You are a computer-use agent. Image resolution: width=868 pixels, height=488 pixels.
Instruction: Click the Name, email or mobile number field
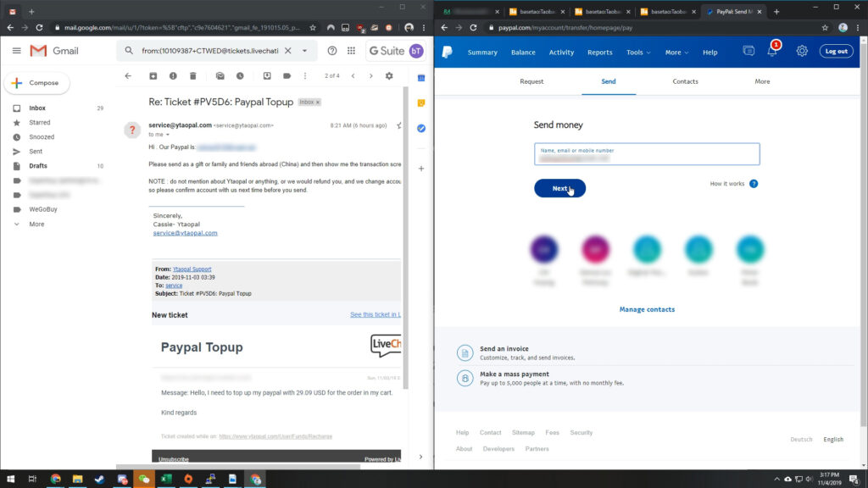pyautogui.click(x=647, y=154)
